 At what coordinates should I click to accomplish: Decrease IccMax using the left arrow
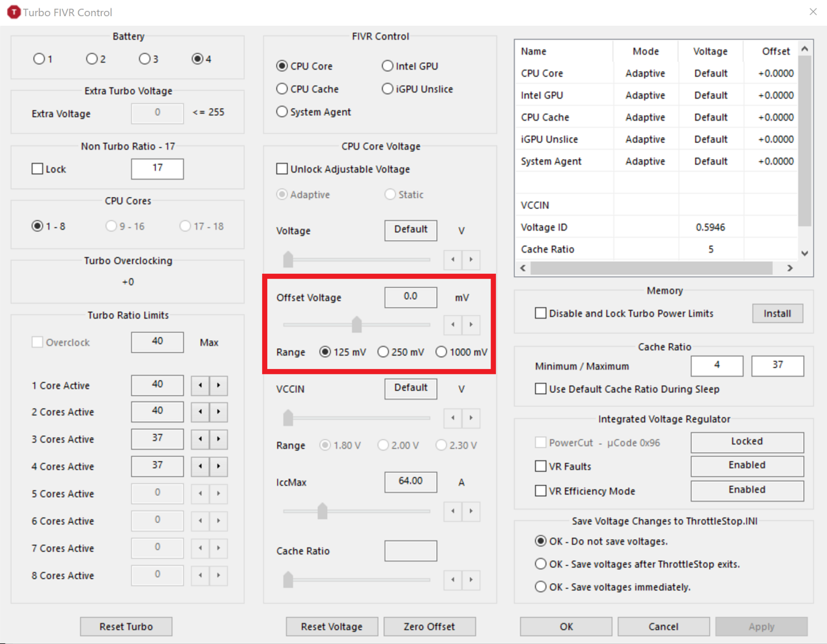[x=452, y=511]
